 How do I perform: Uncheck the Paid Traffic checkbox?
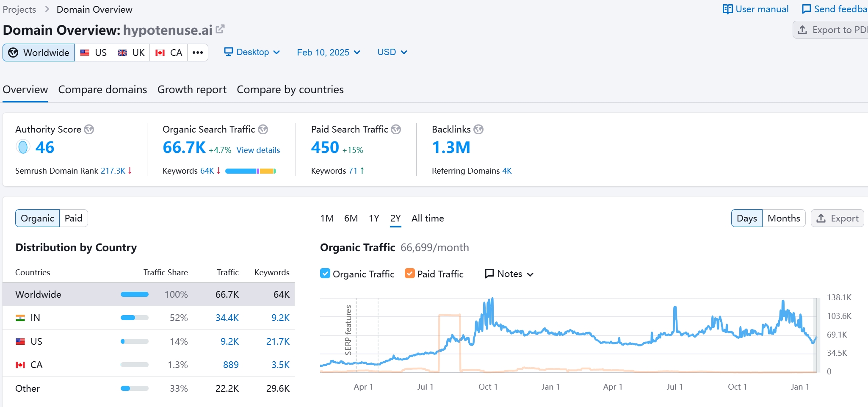tap(409, 274)
